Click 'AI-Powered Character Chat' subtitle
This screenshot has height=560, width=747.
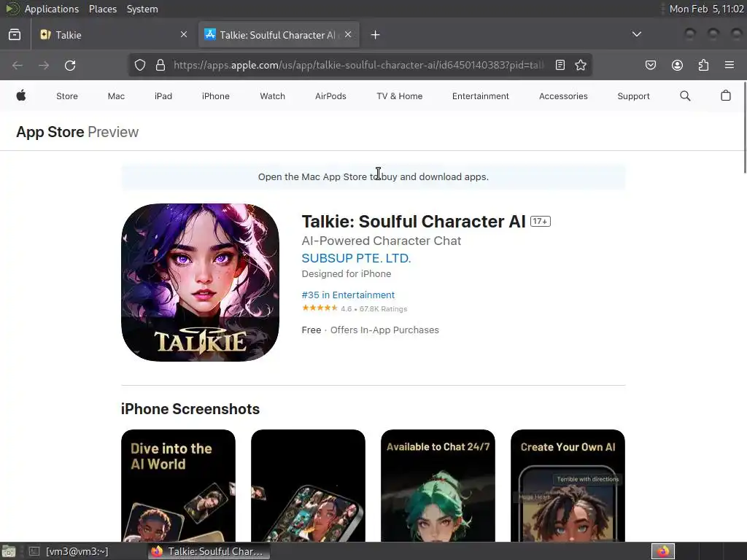coord(381,241)
